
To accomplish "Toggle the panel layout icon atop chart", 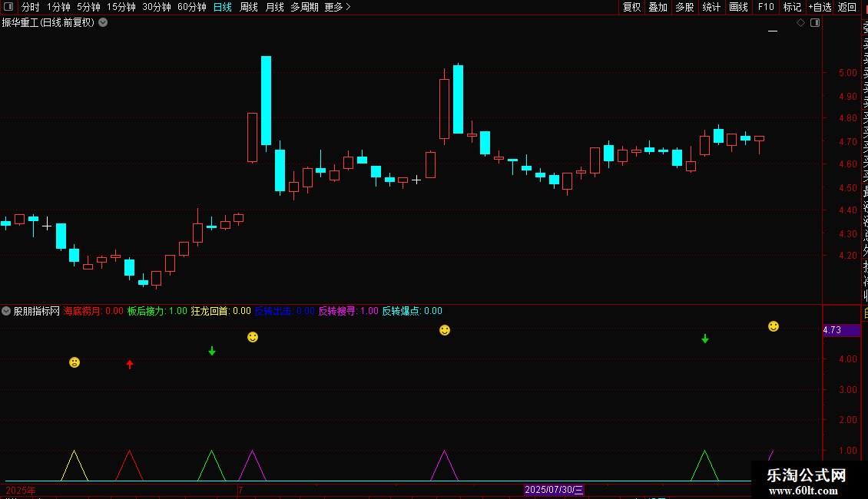I will 815,23.
